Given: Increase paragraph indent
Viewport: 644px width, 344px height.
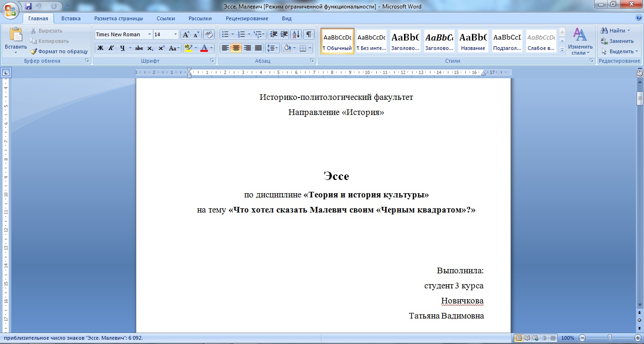Looking at the screenshot, I should pyautogui.click(x=284, y=34).
